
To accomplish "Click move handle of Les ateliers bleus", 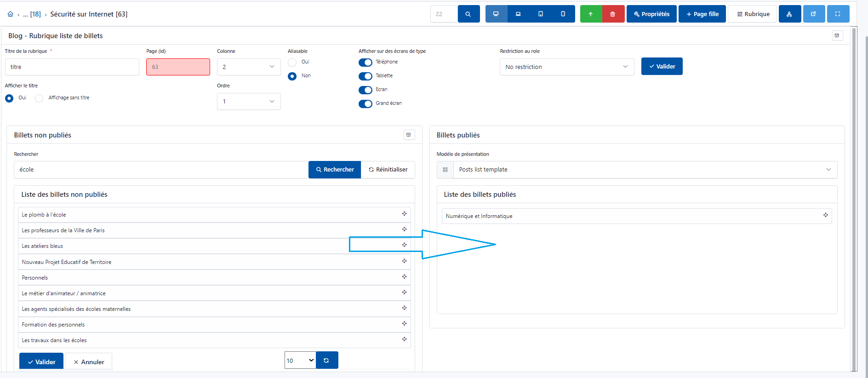I will tap(404, 245).
